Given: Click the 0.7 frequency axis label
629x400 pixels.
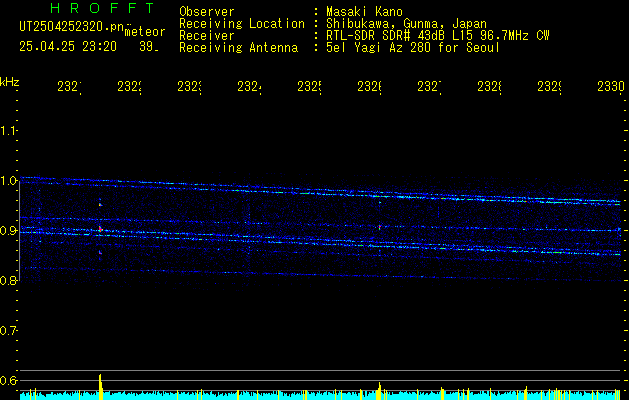Looking at the screenshot, I should (x=8, y=331).
